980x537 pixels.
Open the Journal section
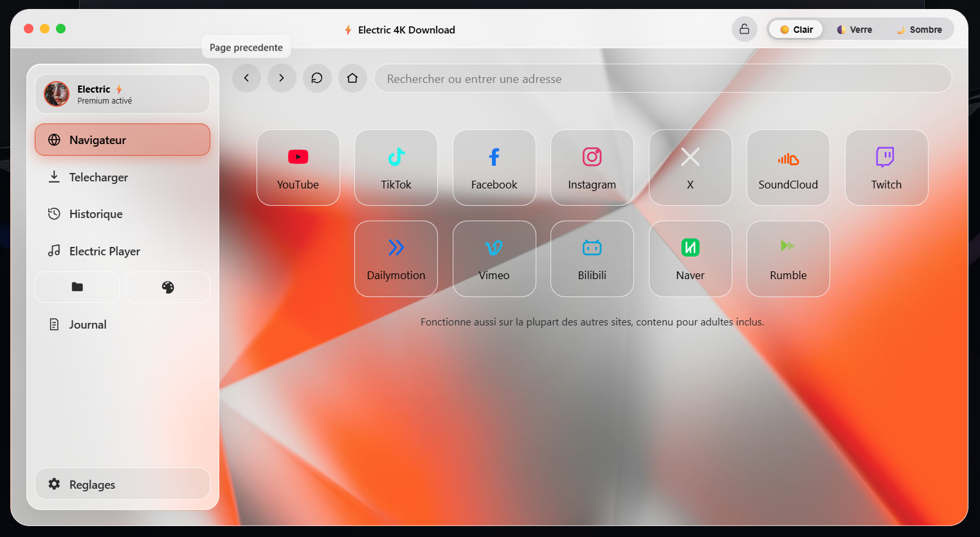coord(122,324)
